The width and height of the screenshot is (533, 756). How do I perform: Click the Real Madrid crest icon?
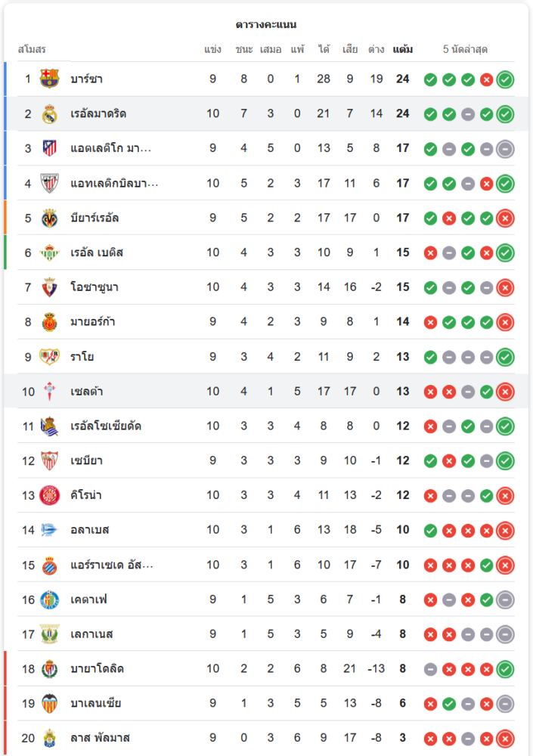click(x=50, y=113)
